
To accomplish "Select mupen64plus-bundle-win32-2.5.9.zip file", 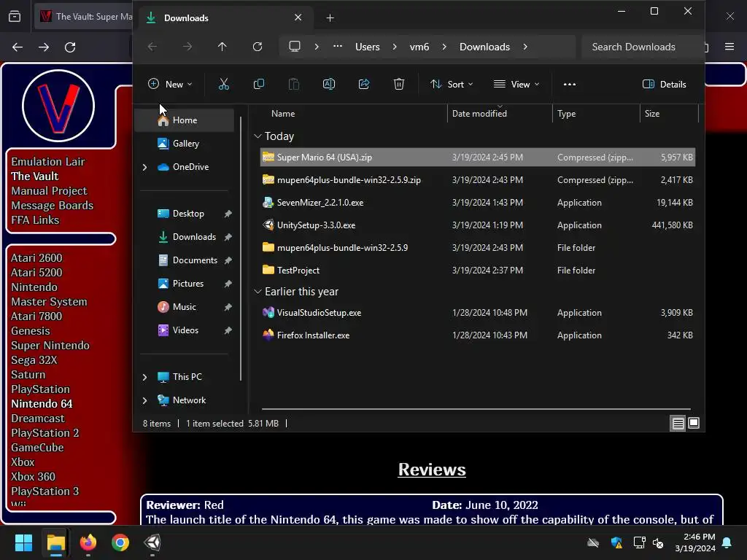I will pyautogui.click(x=478, y=180).
